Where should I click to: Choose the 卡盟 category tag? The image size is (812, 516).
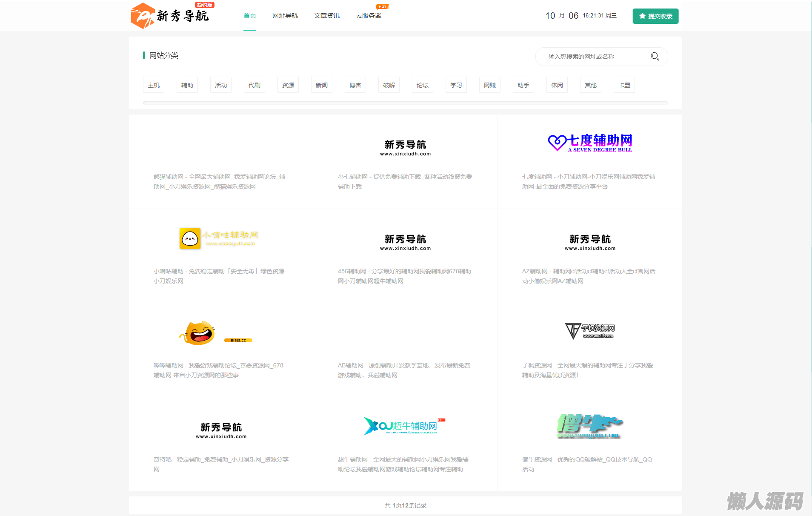pyautogui.click(x=624, y=85)
